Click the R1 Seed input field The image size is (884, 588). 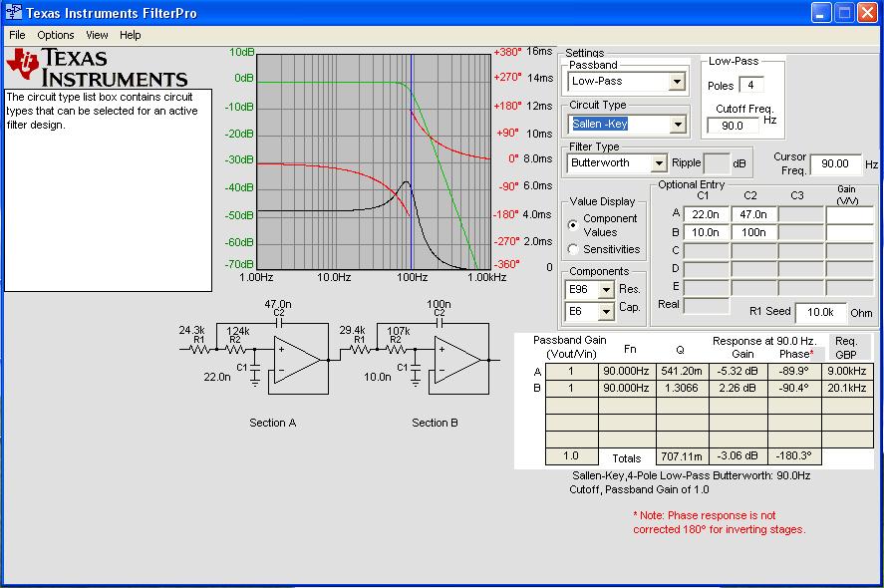[820, 312]
